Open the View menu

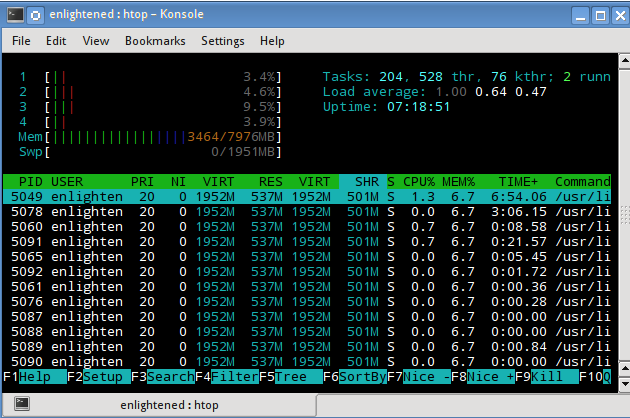(96, 41)
